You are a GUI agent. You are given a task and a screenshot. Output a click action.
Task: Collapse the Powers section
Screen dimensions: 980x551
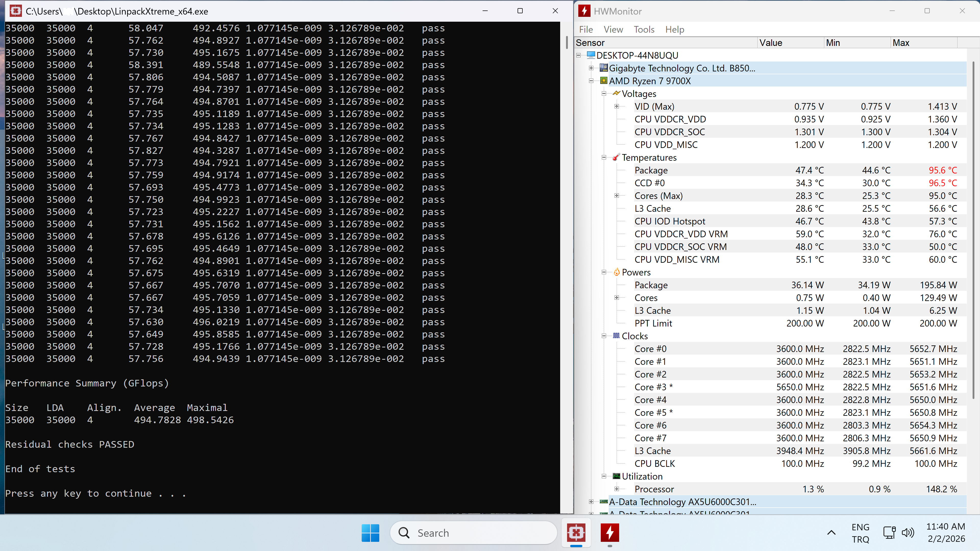pos(604,272)
